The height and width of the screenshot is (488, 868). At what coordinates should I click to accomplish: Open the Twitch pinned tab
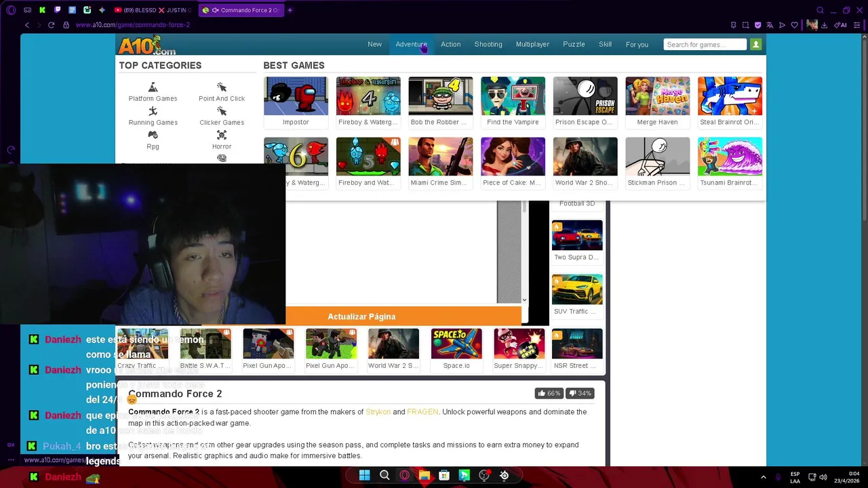pyautogui.click(x=57, y=10)
